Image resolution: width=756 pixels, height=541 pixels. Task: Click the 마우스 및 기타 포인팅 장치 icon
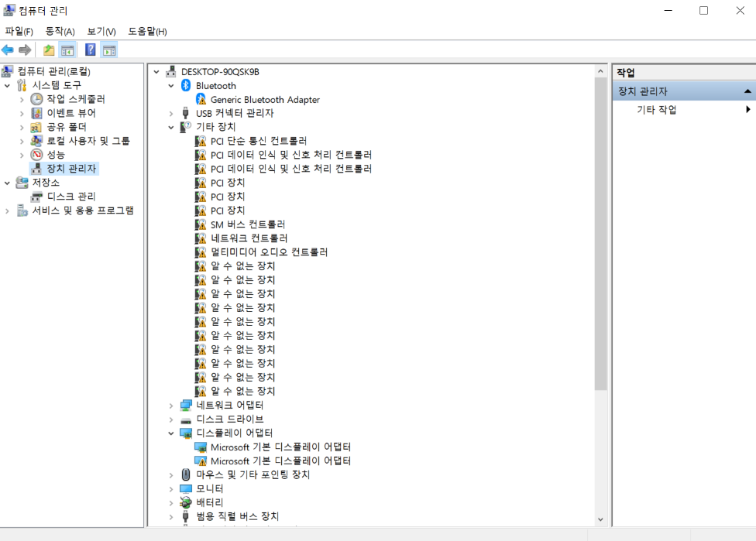click(x=186, y=474)
